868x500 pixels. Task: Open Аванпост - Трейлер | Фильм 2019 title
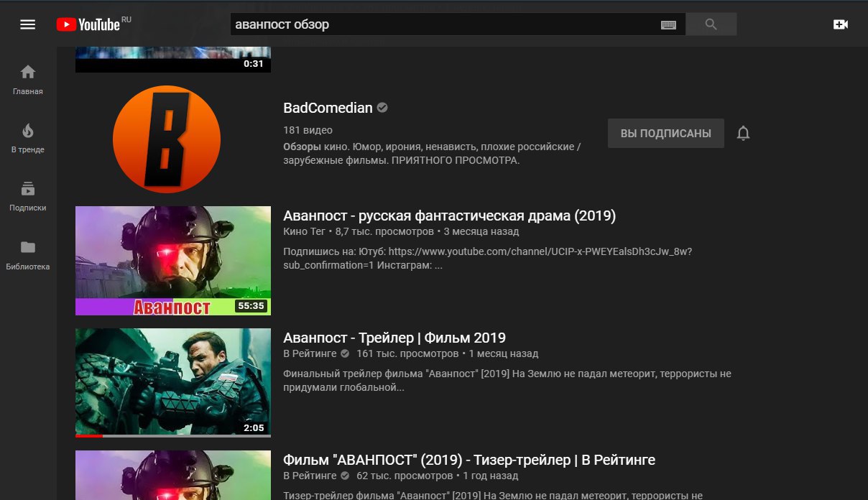click(394, 338)
